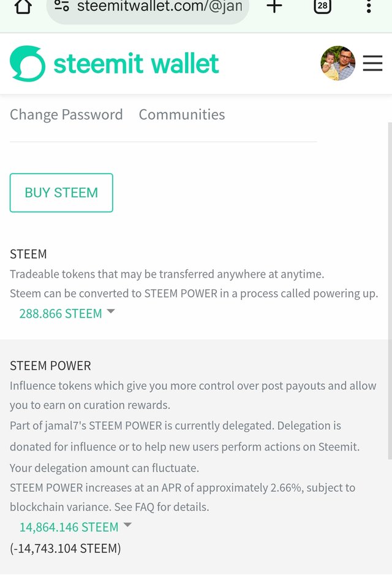Image resolution: width=392 pixels, height=577 pixels.
Task: Tap the browser home icon
Action: (x=23, y=6)
